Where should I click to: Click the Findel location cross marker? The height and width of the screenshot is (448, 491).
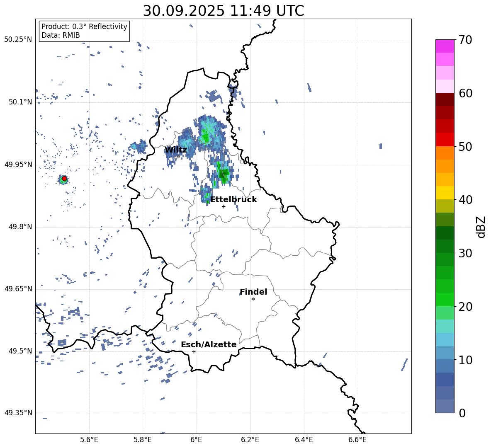253,299
